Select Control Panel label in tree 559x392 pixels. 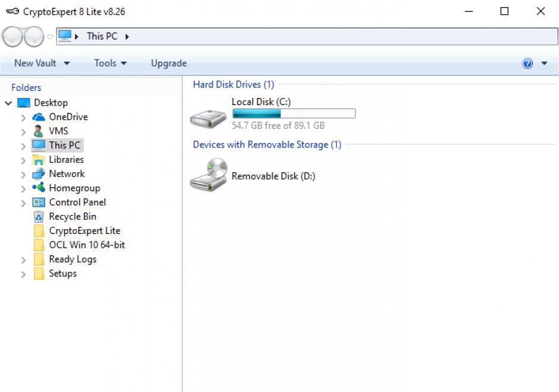point(77,202)
